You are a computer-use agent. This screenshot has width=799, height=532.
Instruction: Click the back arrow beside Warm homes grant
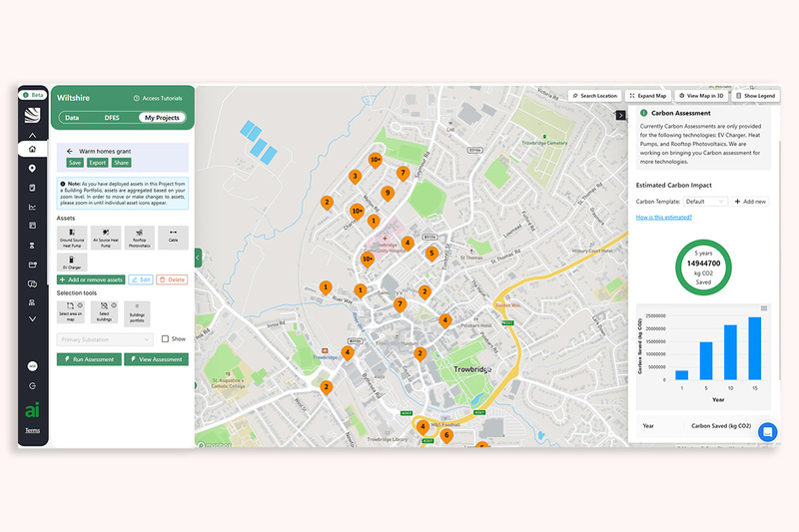point(70,151)
